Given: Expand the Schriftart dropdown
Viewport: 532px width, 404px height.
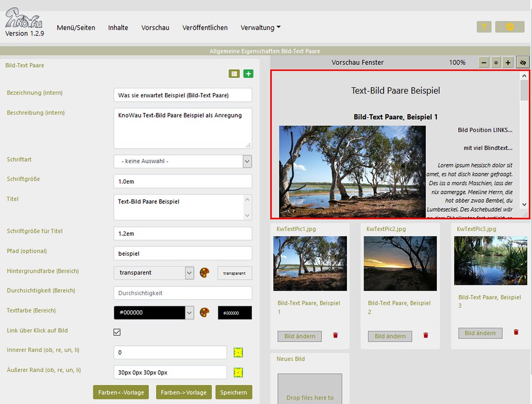Looking at the screenshot, I should pyautogui.click(x=247, y=161).
